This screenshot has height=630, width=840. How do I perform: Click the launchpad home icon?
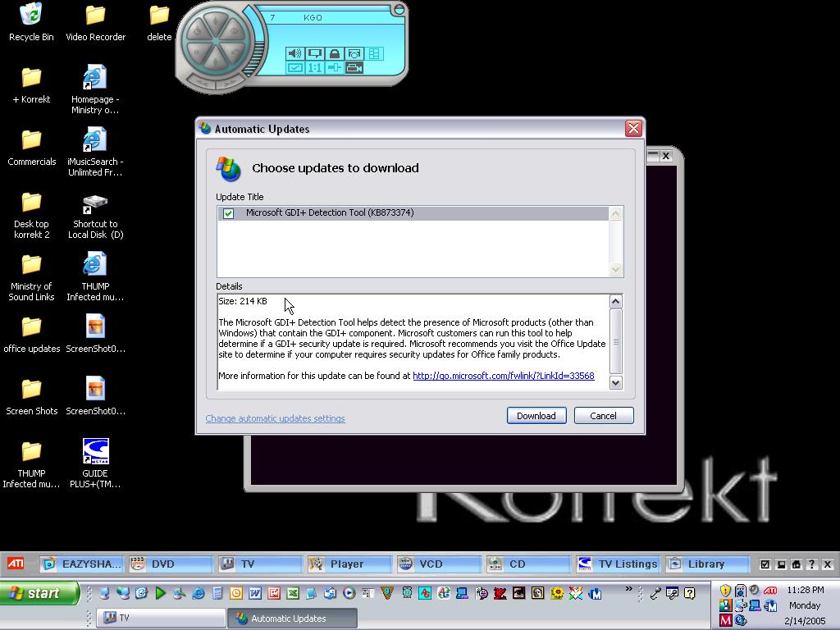(x=796, y=564)
